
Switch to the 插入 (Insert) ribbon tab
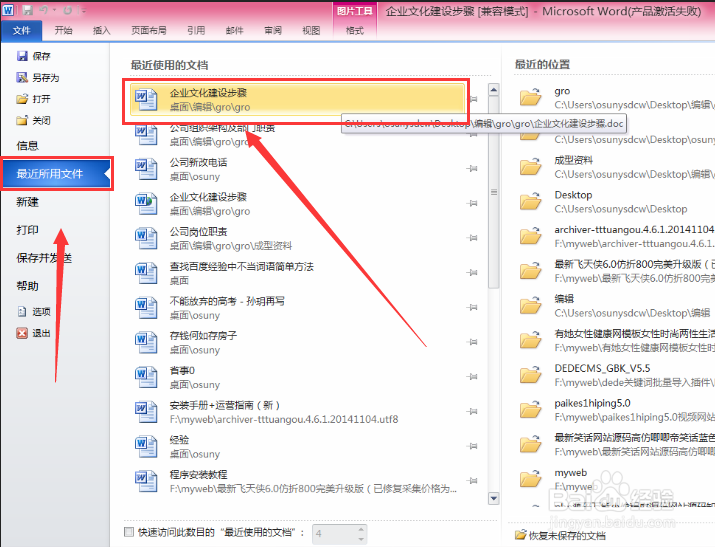[101, 31]
